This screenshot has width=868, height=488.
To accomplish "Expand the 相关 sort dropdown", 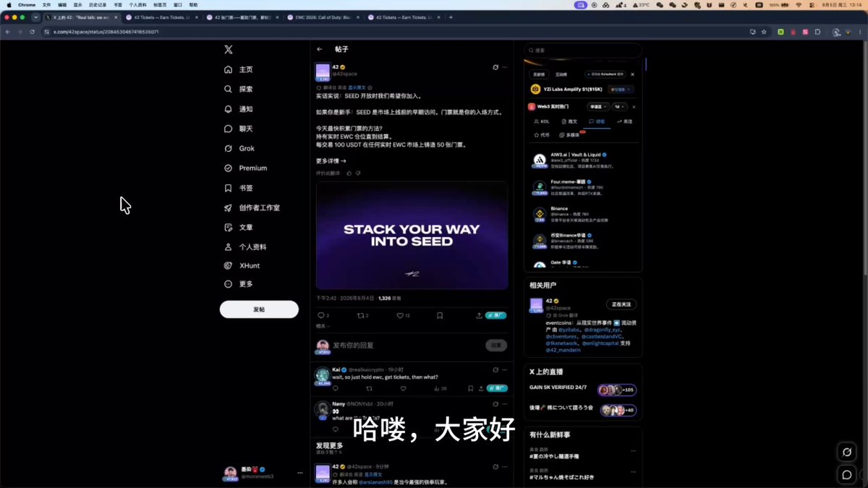I will pos(323,326).
